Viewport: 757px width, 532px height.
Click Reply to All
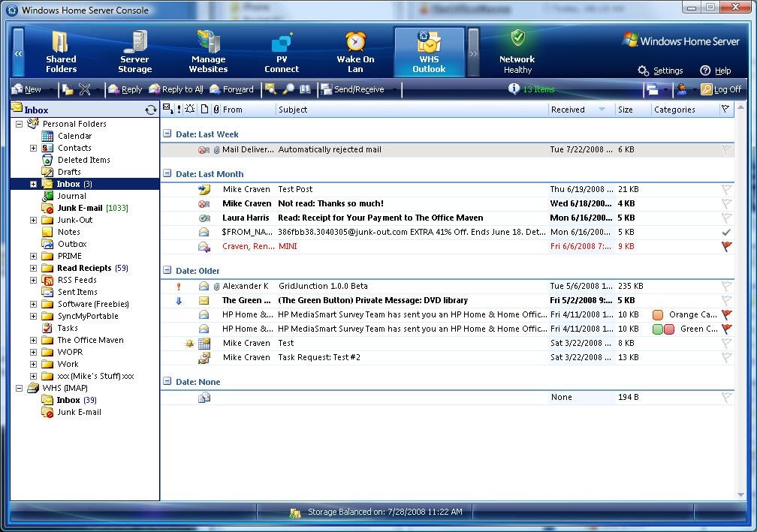pos(176,89)
